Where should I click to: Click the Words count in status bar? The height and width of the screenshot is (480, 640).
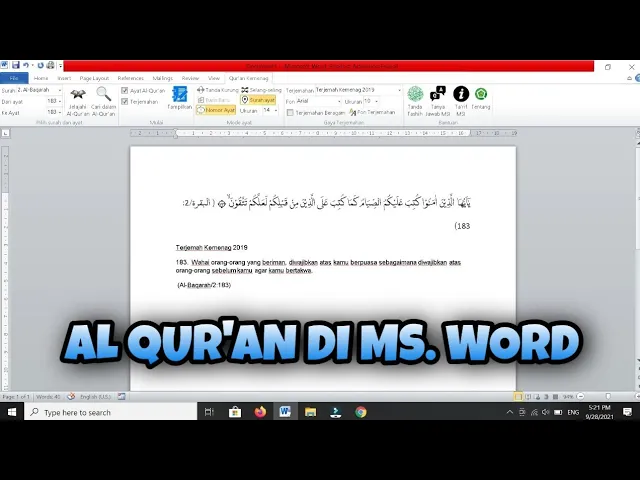coord(48,397)
